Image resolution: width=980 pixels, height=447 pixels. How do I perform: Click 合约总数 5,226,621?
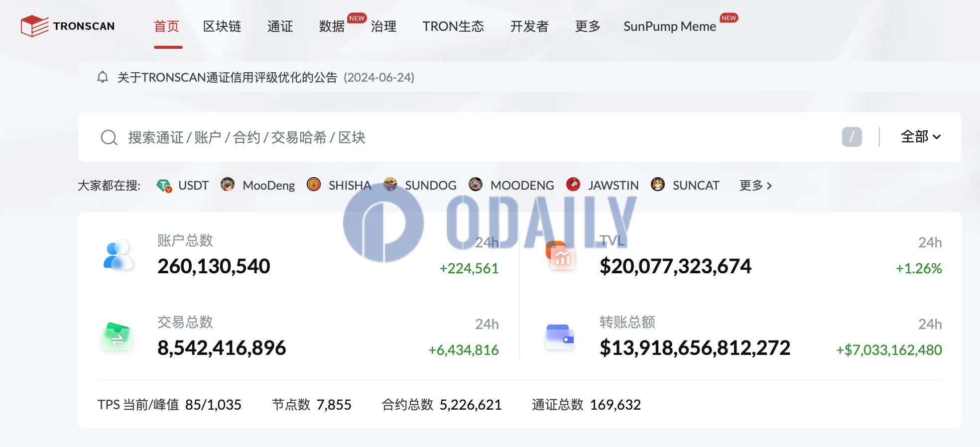[442, 405]
